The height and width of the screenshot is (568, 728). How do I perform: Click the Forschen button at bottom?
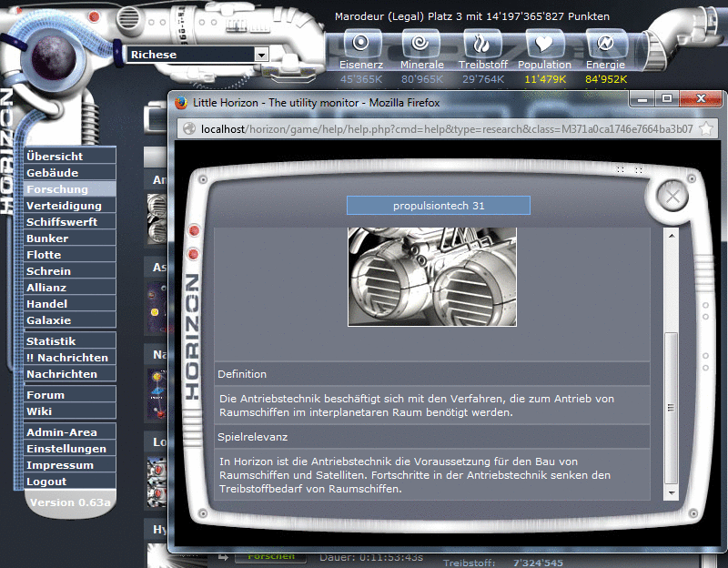tap(270, 556)
